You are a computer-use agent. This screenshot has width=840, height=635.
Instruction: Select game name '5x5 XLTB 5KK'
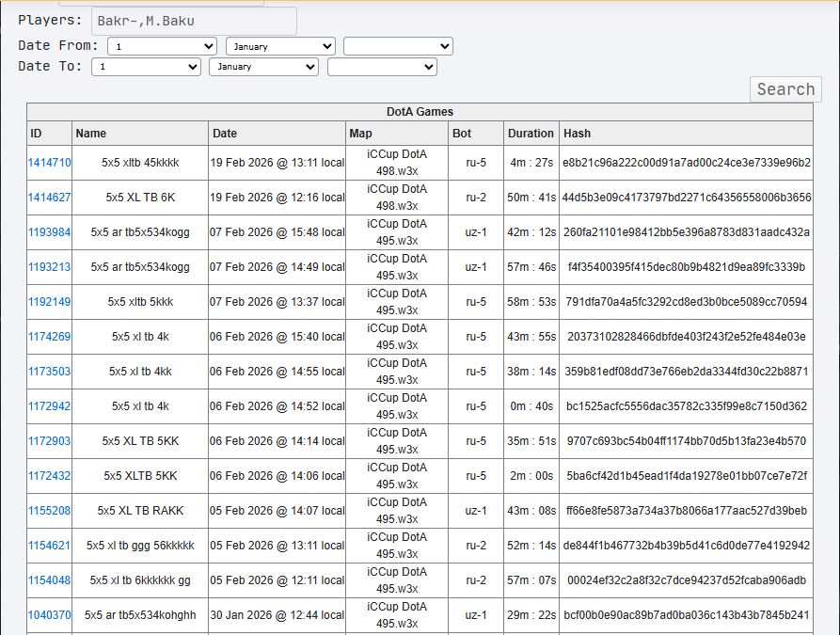click(x=140, y=476)
